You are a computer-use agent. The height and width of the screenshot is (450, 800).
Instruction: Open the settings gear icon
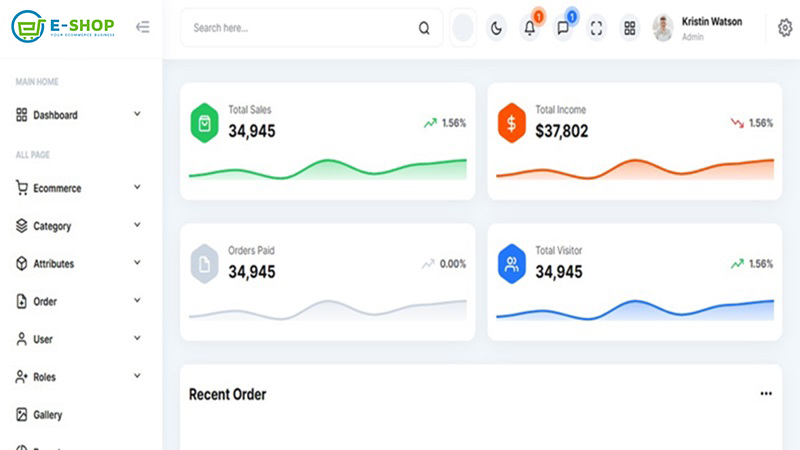(x=784, y=28)
